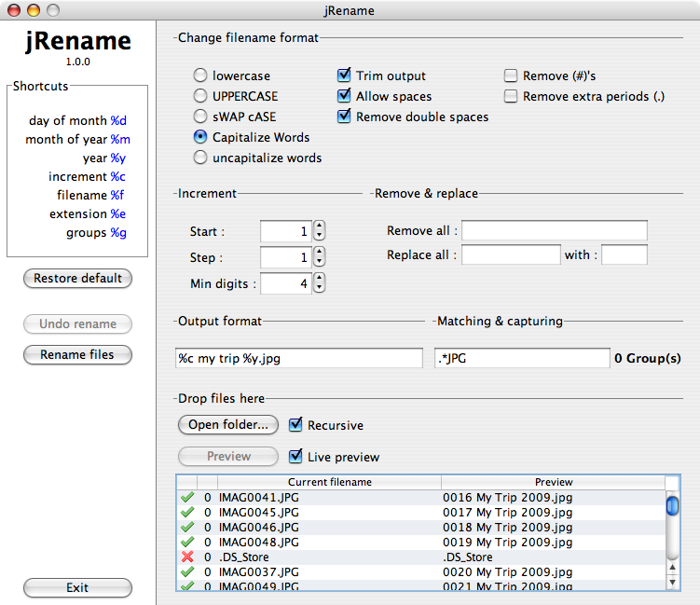Screen dimensions: 700x605
Task: Click the Preview column header
Action: [x=554, y=482]
